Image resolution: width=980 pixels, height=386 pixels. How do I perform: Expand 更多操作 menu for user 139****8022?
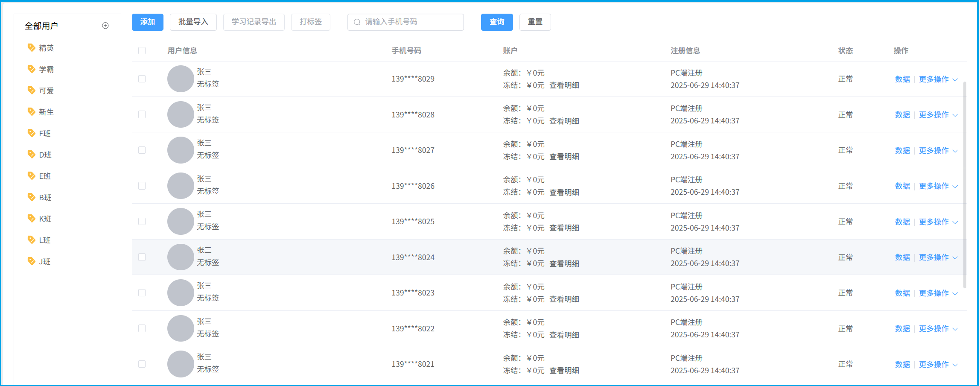(938, 329)
